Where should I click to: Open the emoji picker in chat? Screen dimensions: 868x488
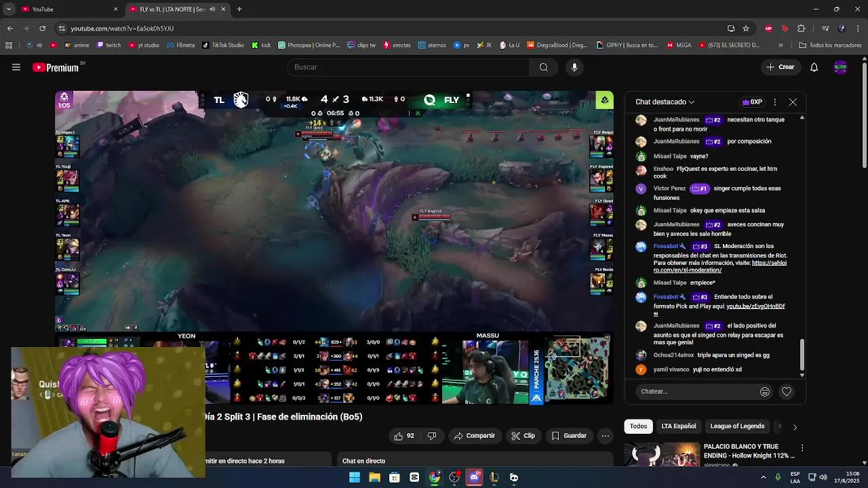coord(765,391)
